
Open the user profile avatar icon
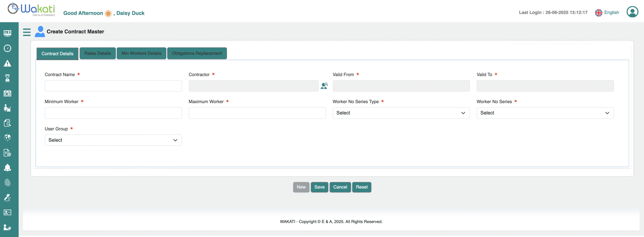(x=632, y=12)
